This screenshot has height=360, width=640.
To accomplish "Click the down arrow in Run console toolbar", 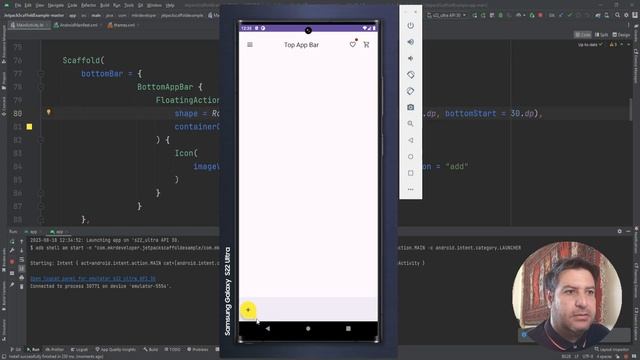I will tap(22, 250).
